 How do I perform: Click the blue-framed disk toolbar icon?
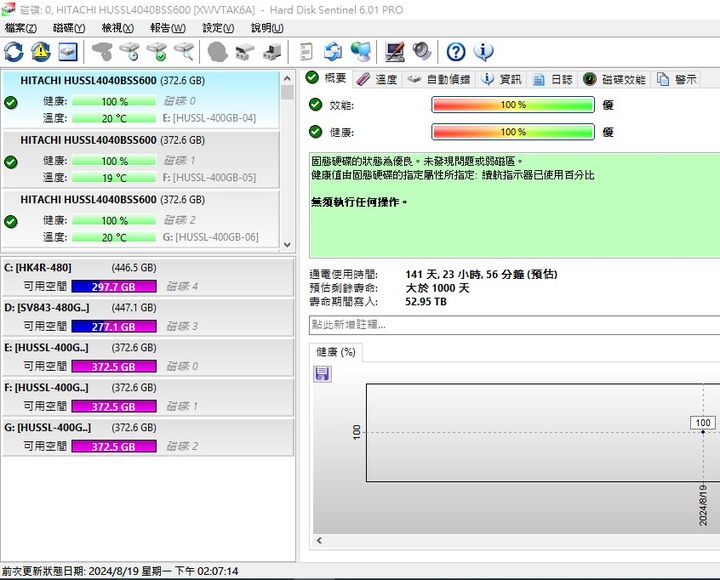pyautogui.click(x=68, y=51)
